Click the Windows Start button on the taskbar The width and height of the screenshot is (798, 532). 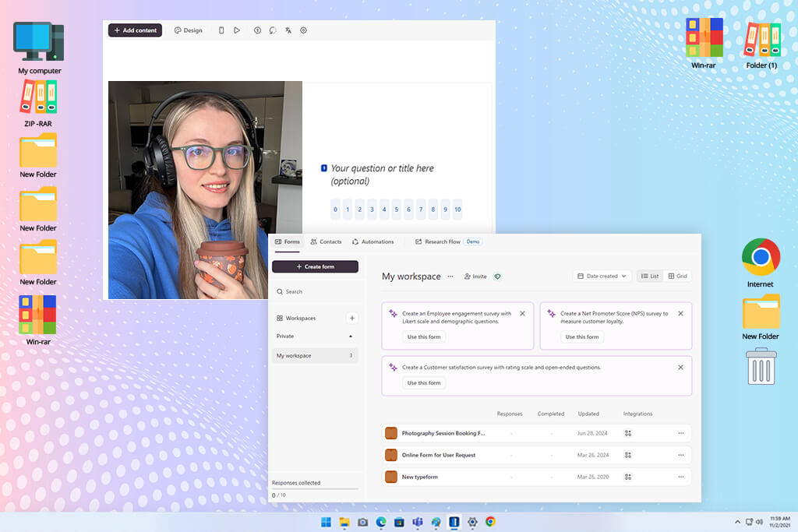tap(326, 522)
